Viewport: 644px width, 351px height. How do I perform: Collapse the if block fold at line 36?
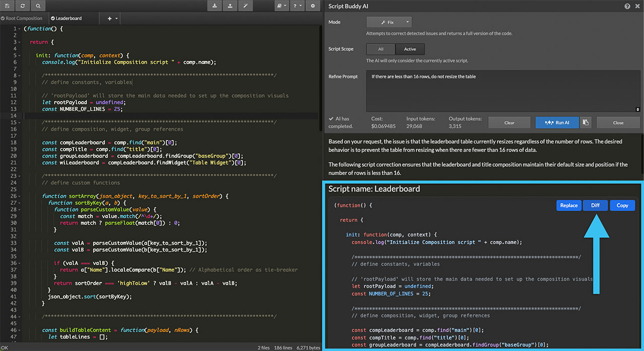[x=20, y=263]
